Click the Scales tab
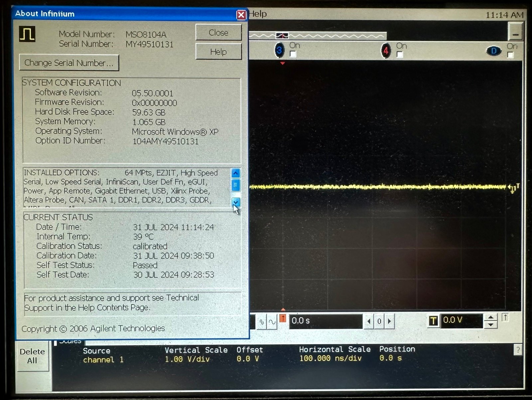Viewport: 532px width, 400px height. point(70,341)
